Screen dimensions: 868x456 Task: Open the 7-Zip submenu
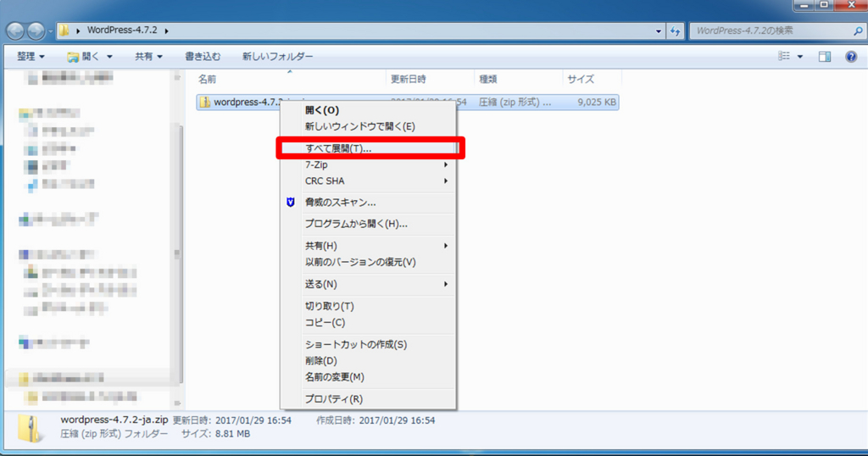tap(368, 165)
